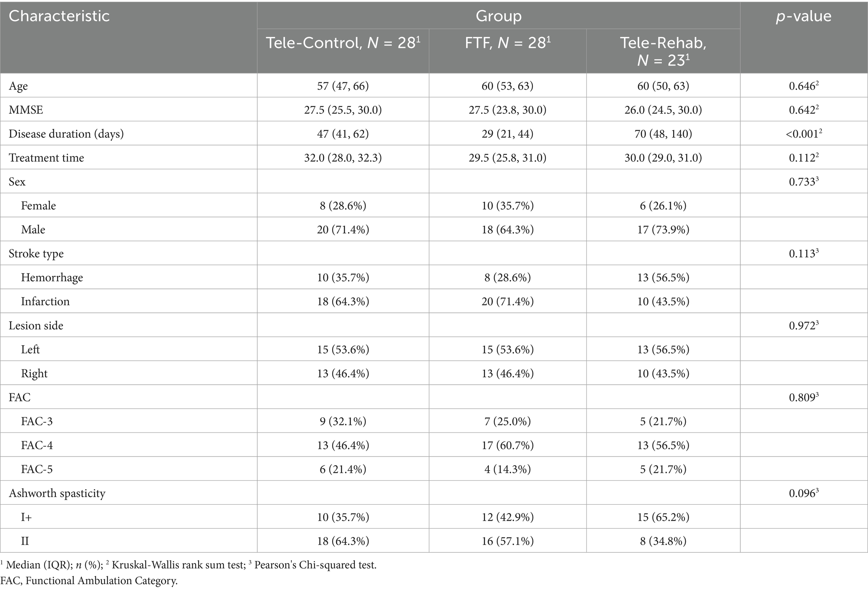Click the Characteristic column header

[x=59, y=16]
